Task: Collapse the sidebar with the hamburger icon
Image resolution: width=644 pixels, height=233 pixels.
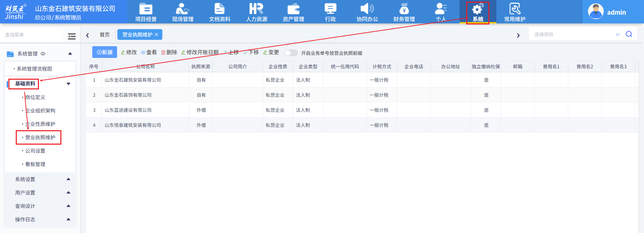Action: tap(72, 36)
